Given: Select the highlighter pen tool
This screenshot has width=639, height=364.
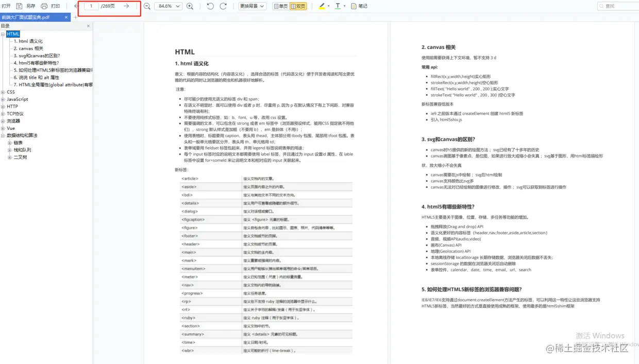Looking at the screenshot, I should (322, 6).
